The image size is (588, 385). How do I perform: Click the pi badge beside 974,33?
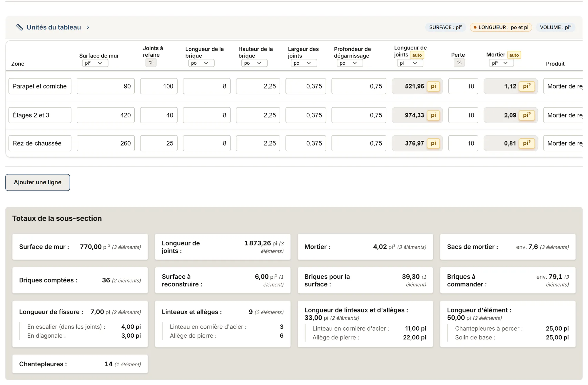(x=433, y=115)
